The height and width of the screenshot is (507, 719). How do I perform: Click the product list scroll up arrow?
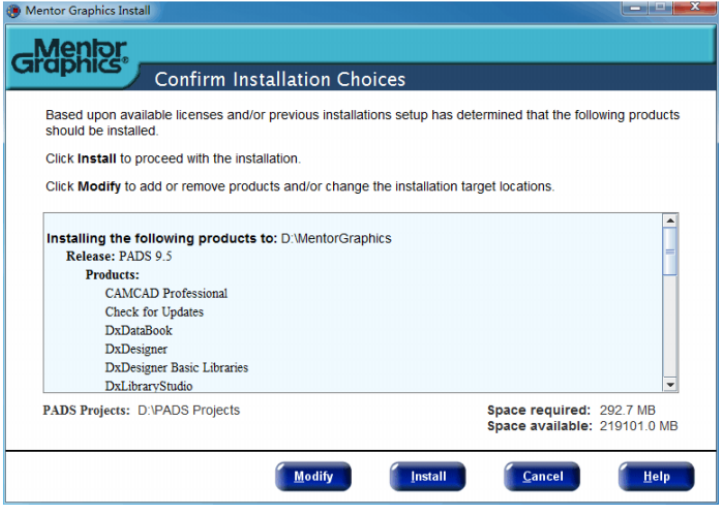(x=670, y=220)
